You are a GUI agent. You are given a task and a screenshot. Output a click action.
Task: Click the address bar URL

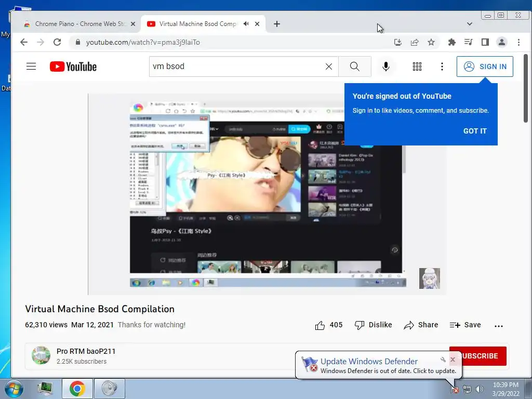pyautogui.click(x=143, y=43)
